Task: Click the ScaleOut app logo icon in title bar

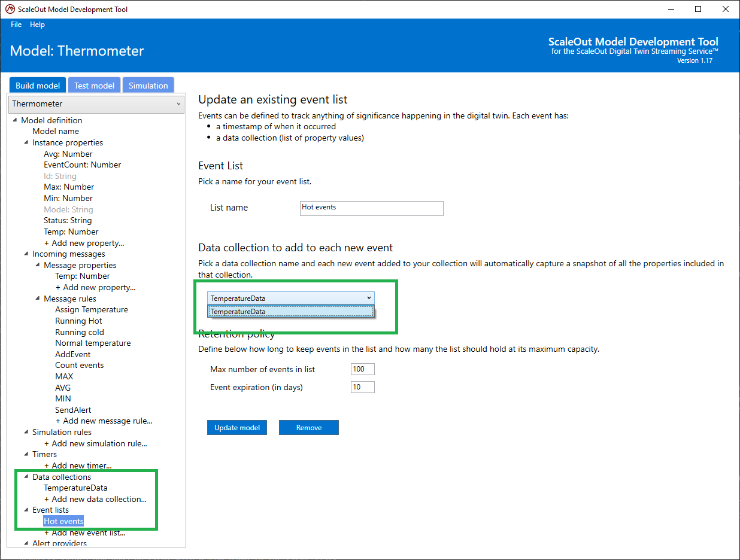Action: tap(10, 9)
